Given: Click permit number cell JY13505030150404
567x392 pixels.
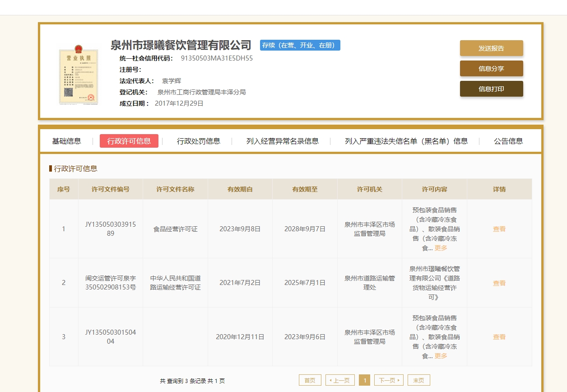Looking at the screenshot, I should (x=111, y=337).
